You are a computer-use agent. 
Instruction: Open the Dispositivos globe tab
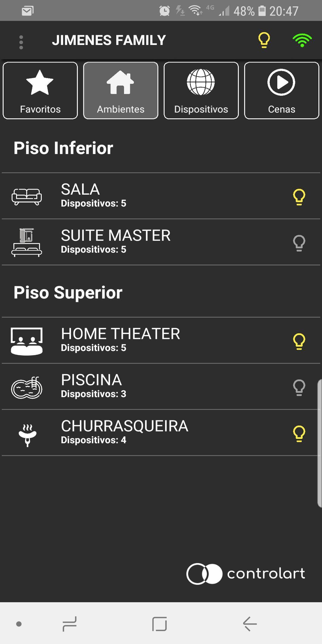click(201, 91)
